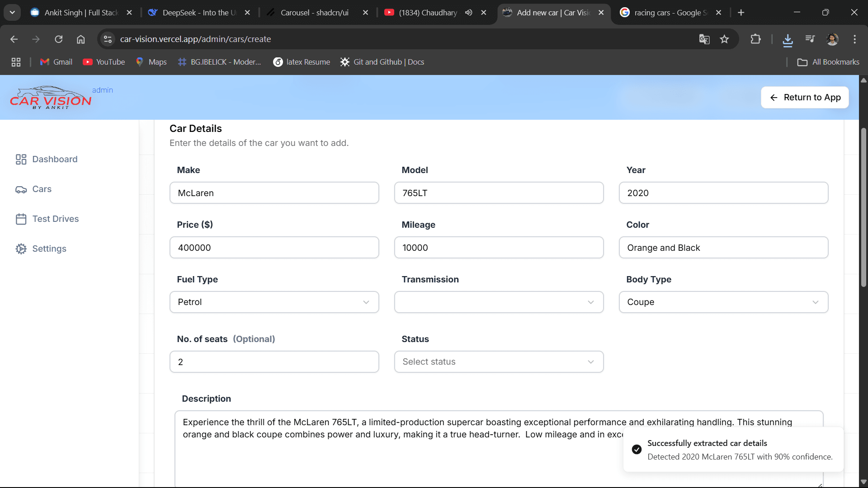Open the browser extensions puzzle icon
This screenshot has height=488, width=868.
click(x=755, y=39)
